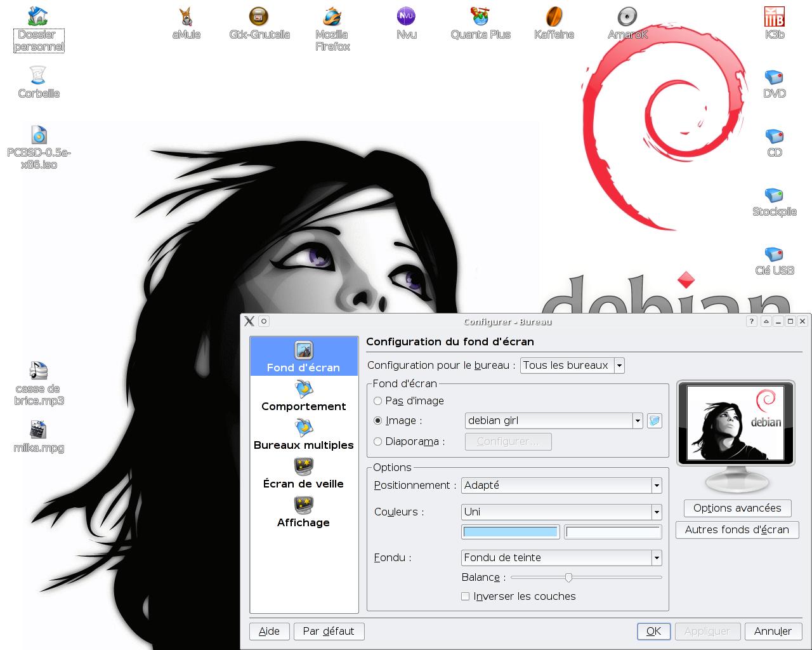
Task: Click the folder browse icon beside image field
Action: (654, 420)
